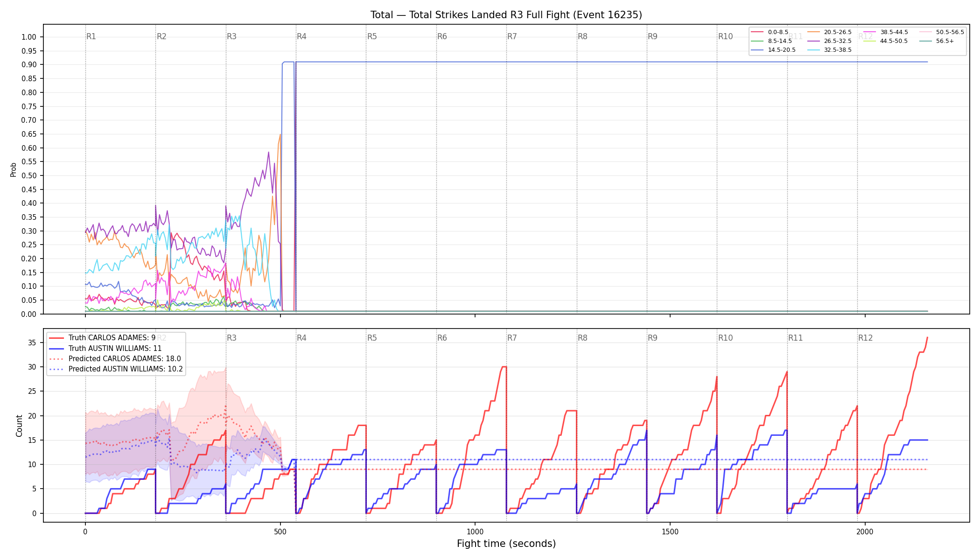
Task: Click the R10 round marker in Count chart
Action: (725, 338)
